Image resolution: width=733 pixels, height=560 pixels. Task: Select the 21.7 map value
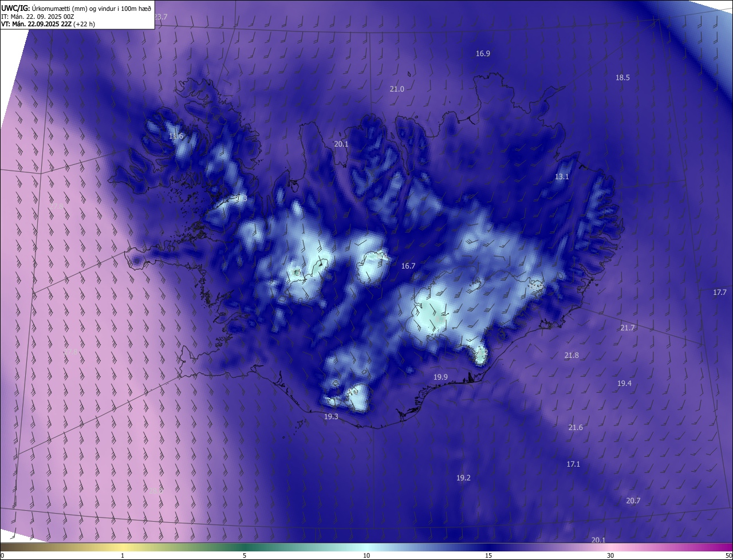coord(628,328)
